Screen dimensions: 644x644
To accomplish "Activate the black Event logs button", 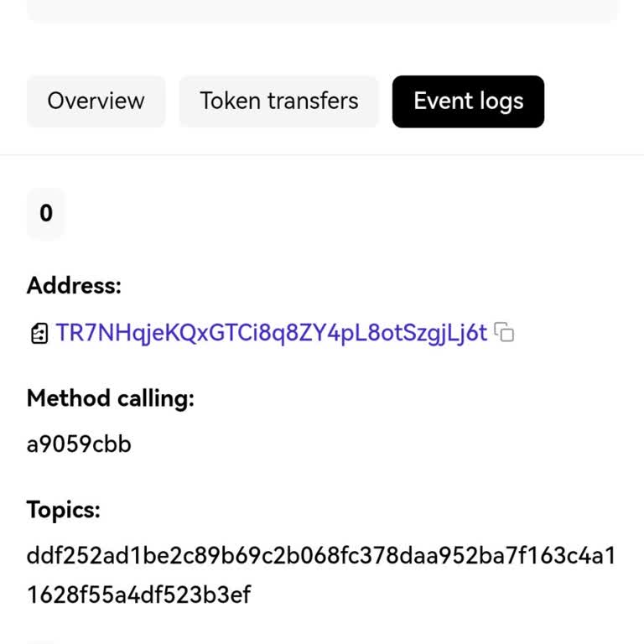I will pos(468,101).
